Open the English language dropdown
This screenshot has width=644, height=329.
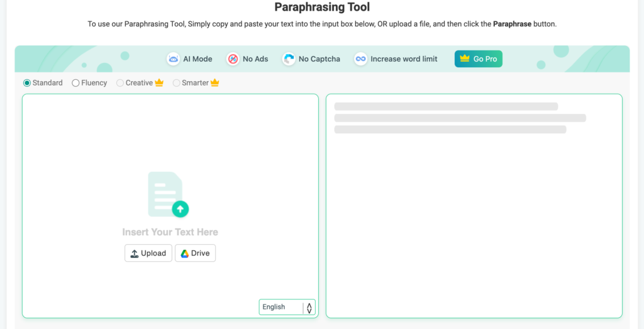pos(280,307)
